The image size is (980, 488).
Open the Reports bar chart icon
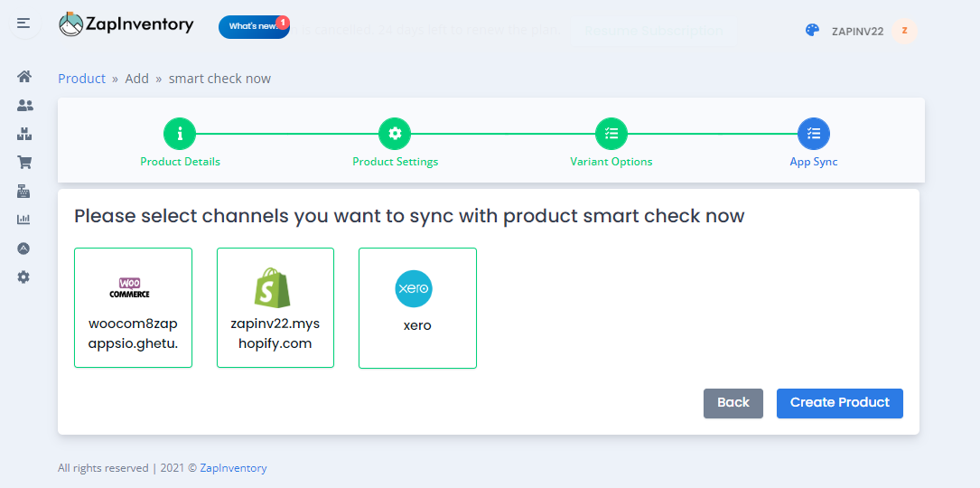click(23, 220)
